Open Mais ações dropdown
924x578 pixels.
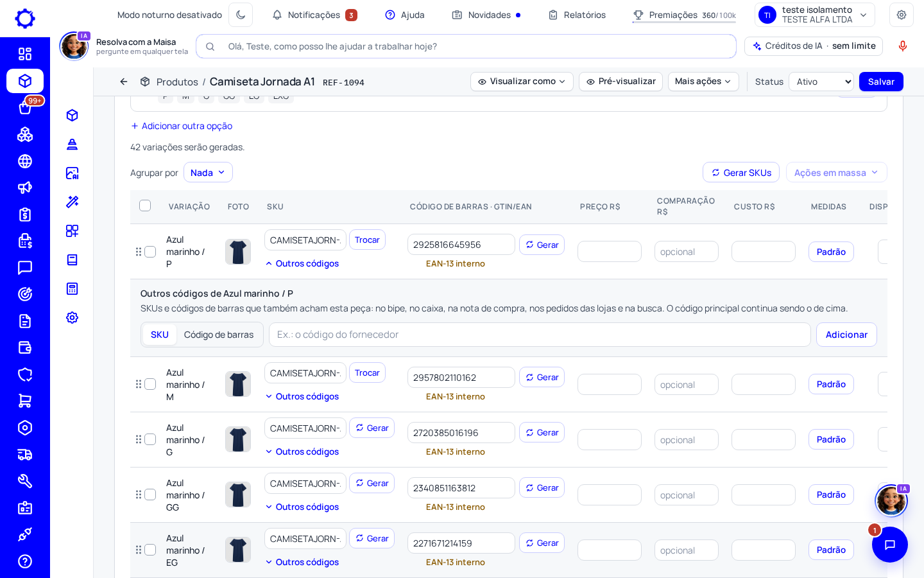tap(703, 82)
